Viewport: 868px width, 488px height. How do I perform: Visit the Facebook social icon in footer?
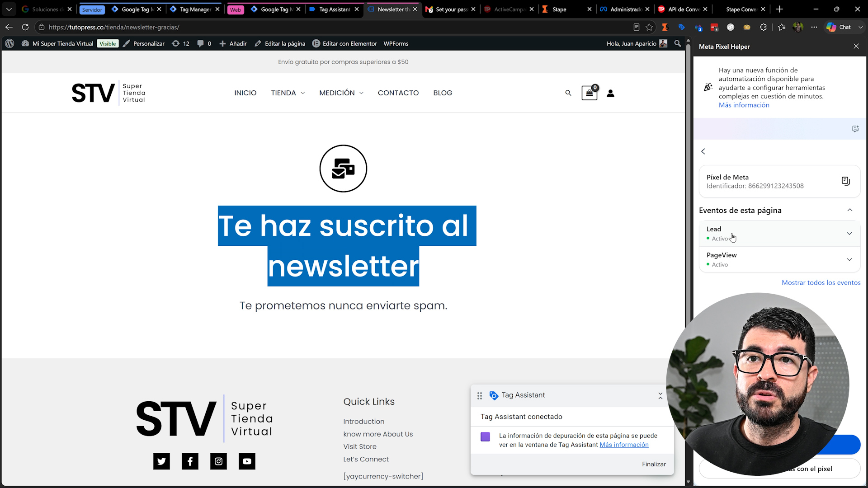tap(190, 461)
